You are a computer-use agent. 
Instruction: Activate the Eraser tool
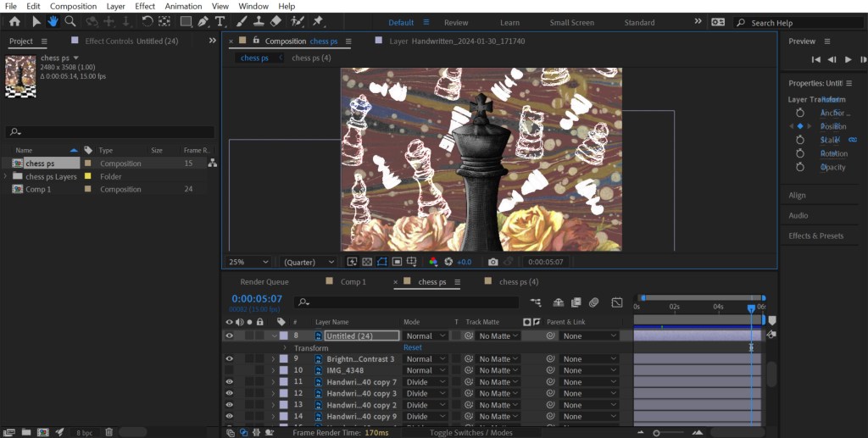(x=275, y=21)
